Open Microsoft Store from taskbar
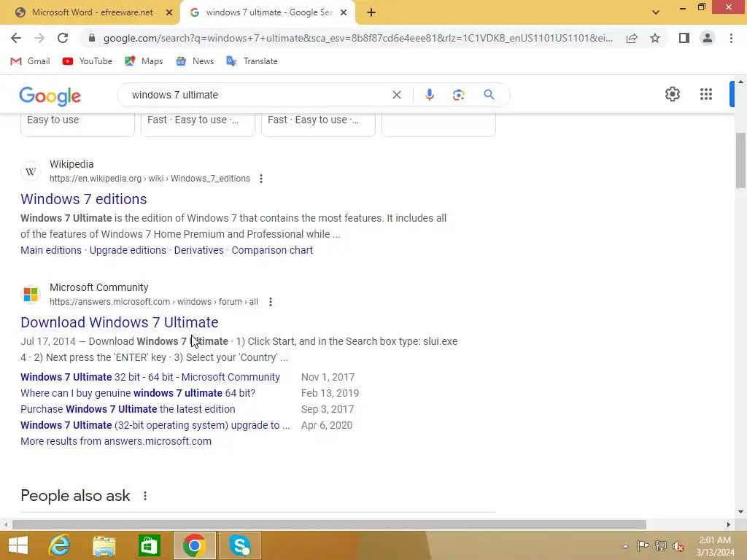 149,545
